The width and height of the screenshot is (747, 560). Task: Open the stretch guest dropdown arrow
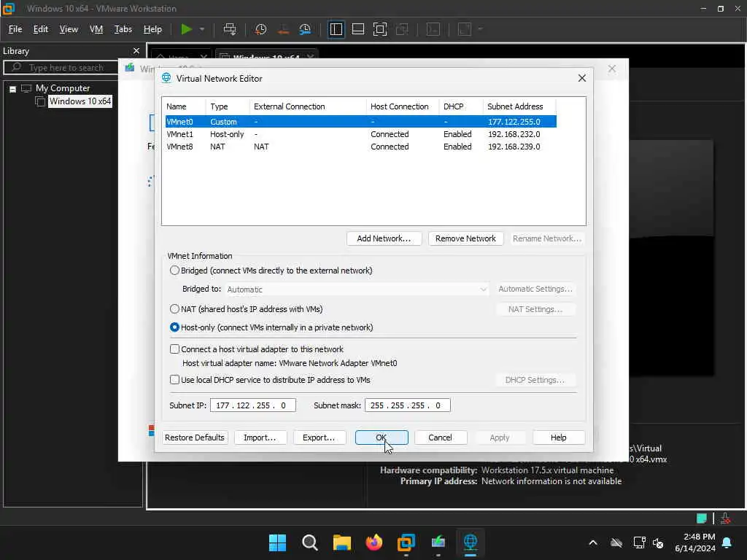click(x=480, y=29)
